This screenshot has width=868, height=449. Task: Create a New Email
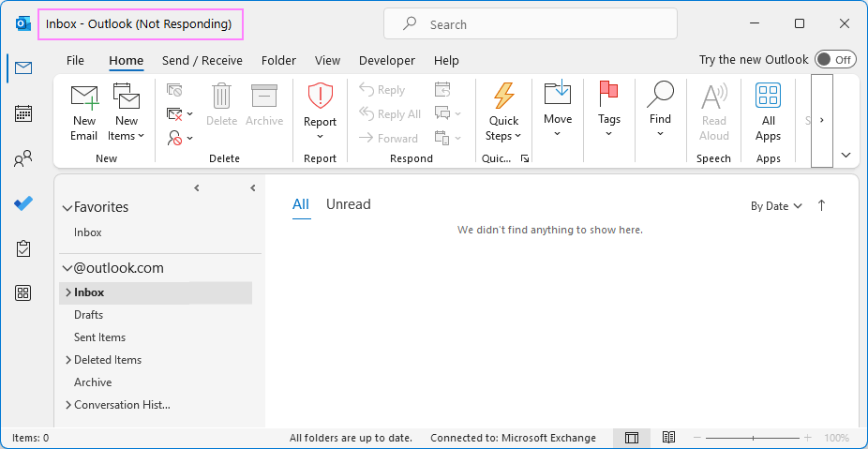(x=84, y=112)
